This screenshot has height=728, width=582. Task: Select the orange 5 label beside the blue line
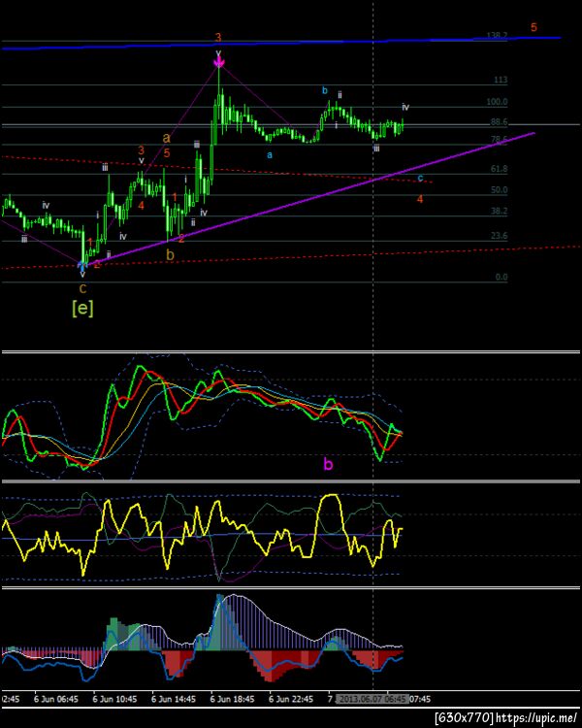[533, 27]
